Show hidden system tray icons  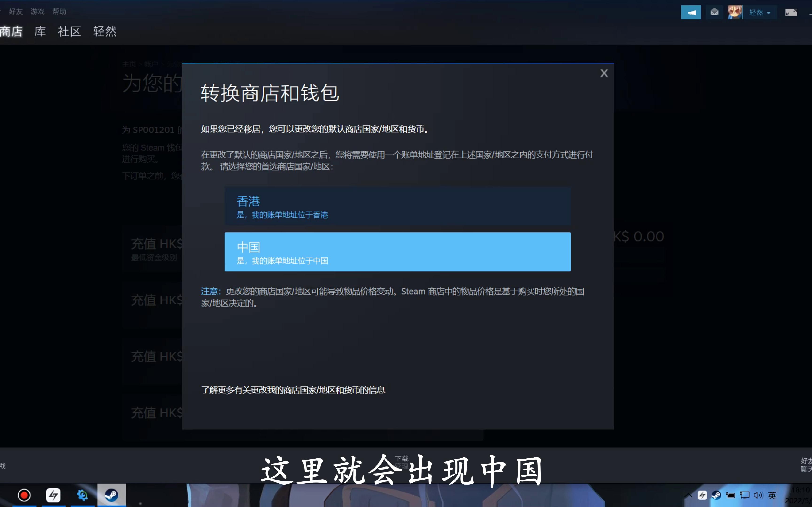(x=688, y=495)
